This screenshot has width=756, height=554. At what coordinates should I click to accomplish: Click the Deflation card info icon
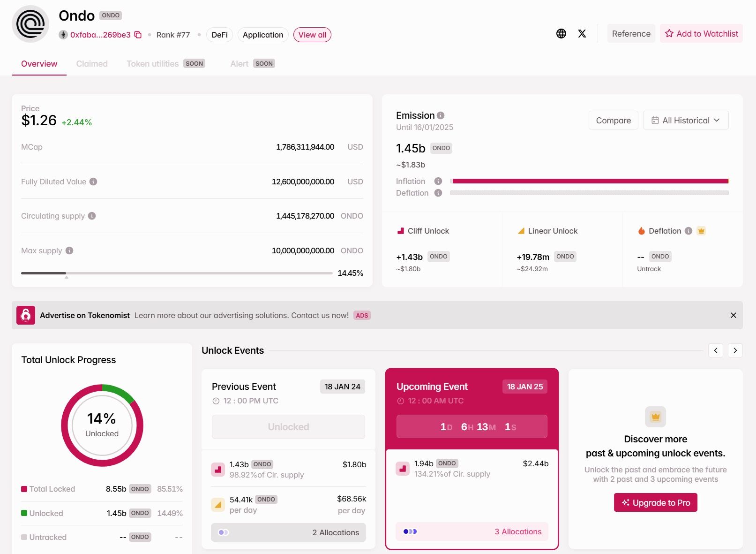coord(689,231)
